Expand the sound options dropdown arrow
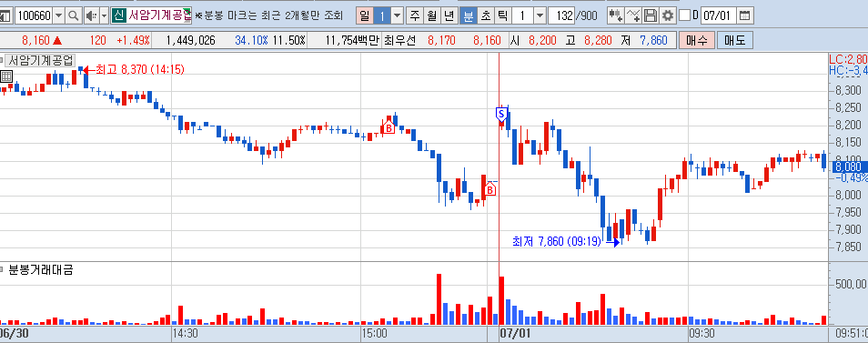Image resolution: width=868 pixels, height=343 pixels. pyautogui.click(x=105, y=15)
